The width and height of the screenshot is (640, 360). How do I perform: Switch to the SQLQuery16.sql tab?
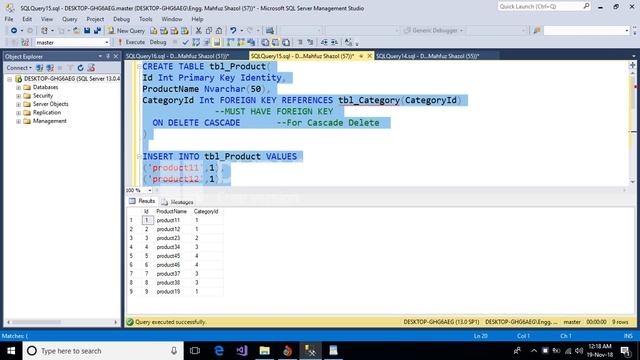[178, 56]
